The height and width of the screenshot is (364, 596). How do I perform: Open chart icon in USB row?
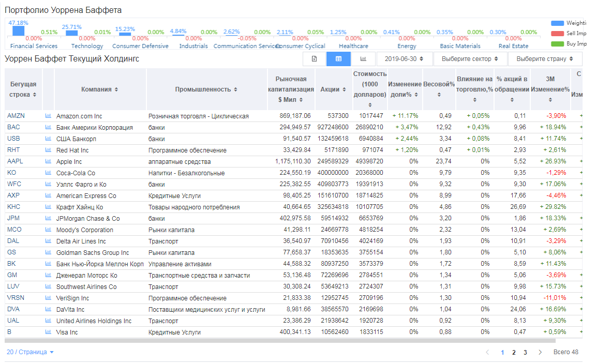(x=48, y=139)
